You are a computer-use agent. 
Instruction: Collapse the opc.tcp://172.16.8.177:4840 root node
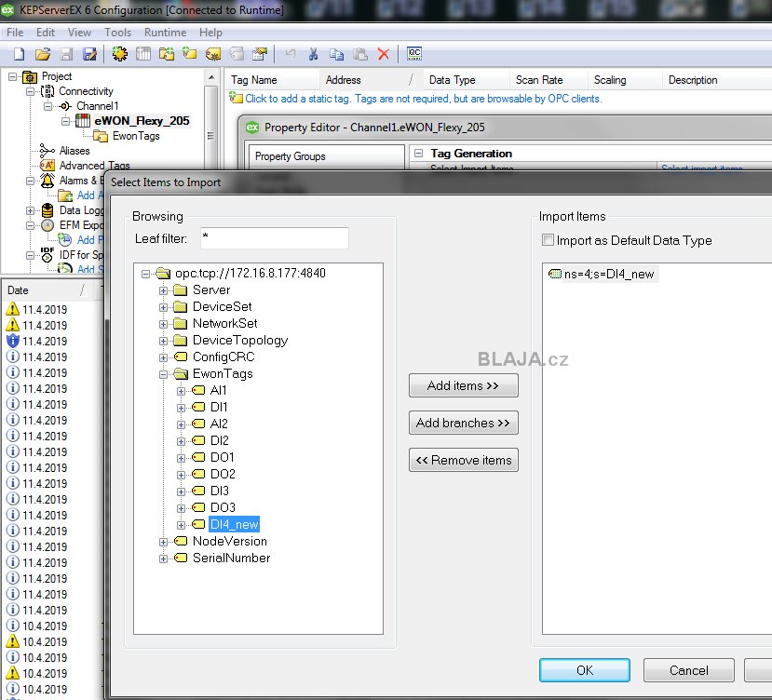pyautogui.click(x=145, y=274)
